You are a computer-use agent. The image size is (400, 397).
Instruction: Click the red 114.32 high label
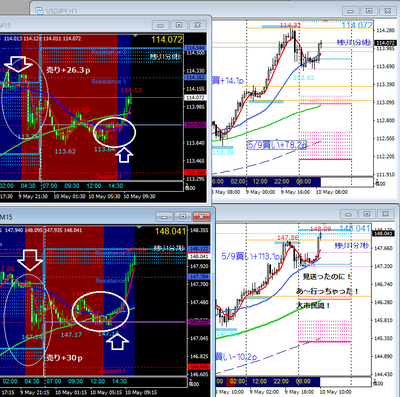point(290,25)
